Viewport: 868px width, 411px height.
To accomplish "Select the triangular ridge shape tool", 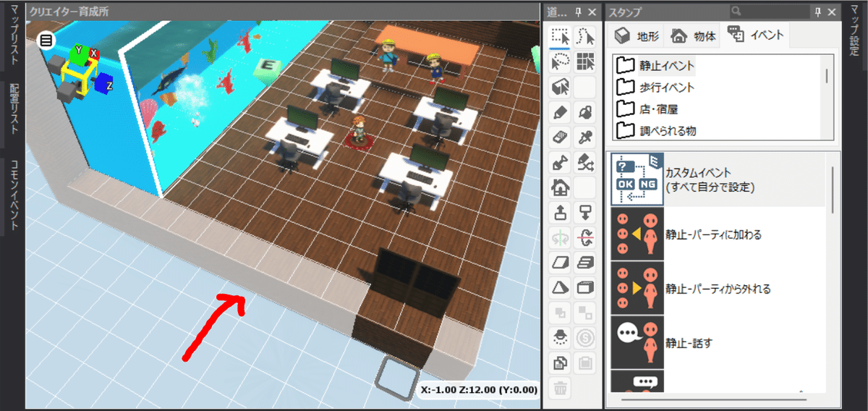I will pos(560,288).
